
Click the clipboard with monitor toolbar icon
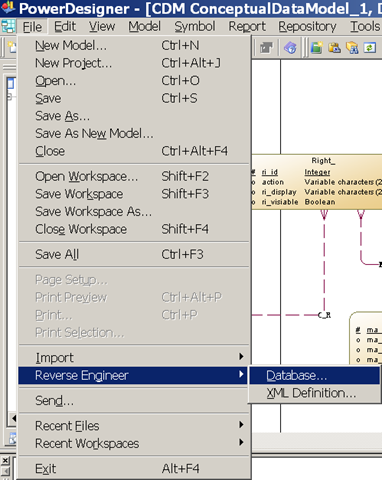[334, 48]
